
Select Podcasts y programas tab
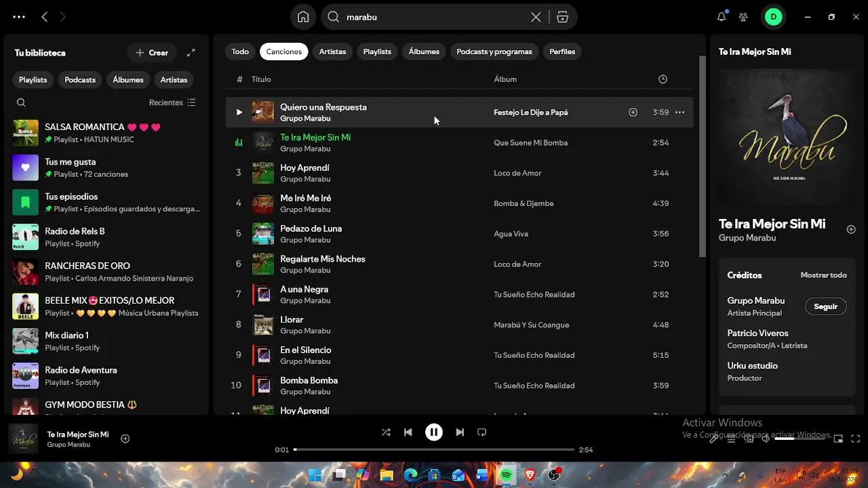click(494, 52)
